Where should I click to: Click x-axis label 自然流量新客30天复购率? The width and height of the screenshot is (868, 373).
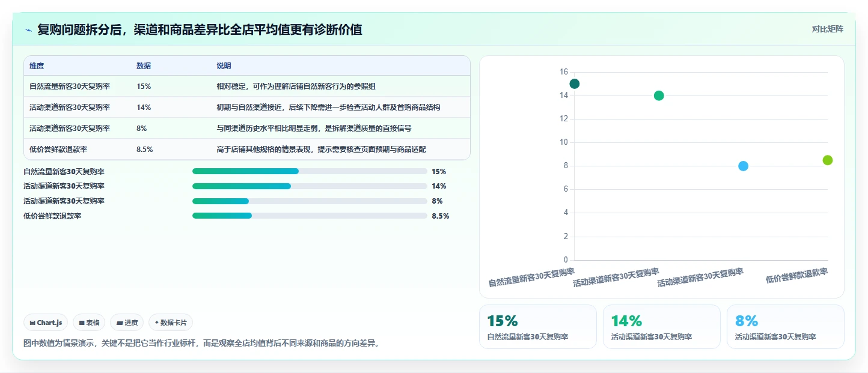tap(531, 277)
